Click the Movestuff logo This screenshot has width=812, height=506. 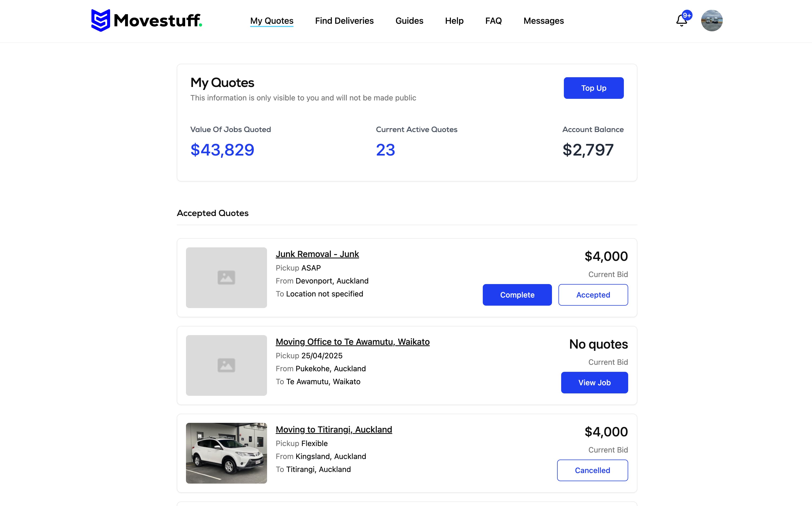coord(147,21)
